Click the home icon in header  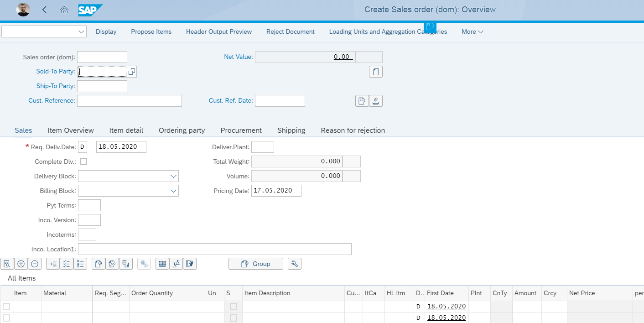click(x=64, y=10)
